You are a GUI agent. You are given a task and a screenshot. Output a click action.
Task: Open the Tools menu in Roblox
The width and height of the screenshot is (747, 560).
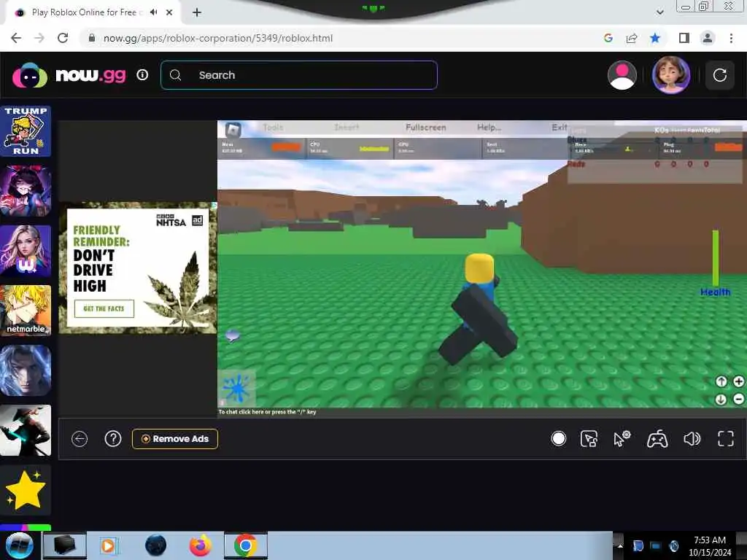pos(273,127)
